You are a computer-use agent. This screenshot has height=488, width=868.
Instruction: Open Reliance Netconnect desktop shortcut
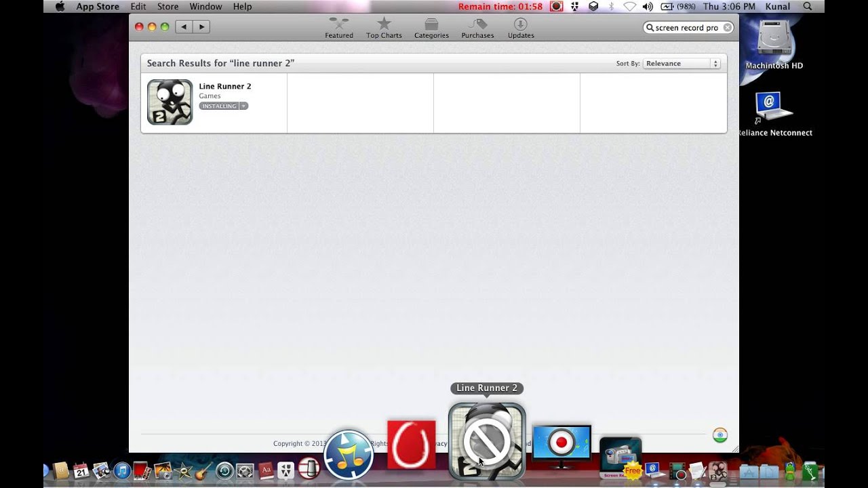[x=774, y=113]
